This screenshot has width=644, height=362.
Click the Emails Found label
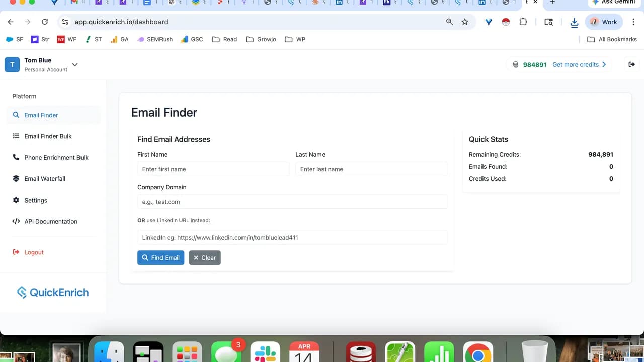point(488,167)
